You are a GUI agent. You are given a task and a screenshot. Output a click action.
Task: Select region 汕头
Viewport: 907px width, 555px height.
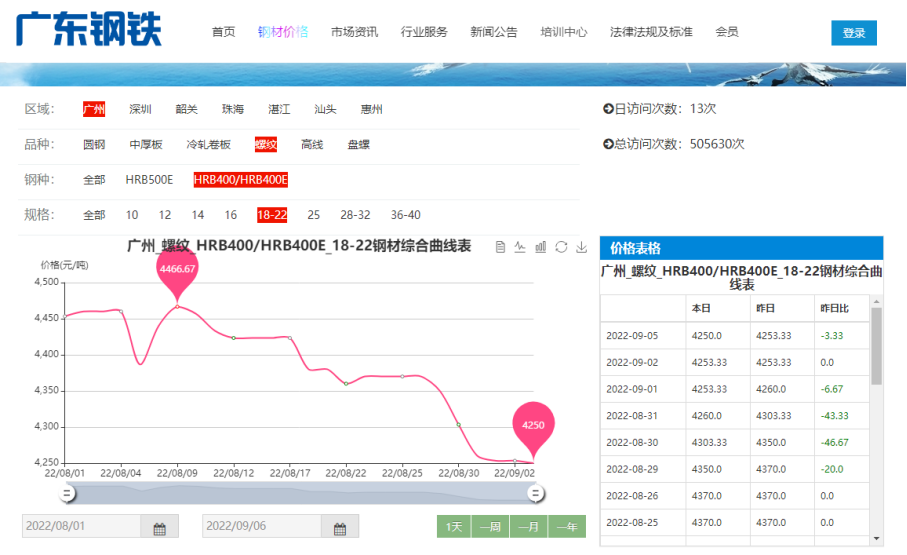tap(325, 109)
